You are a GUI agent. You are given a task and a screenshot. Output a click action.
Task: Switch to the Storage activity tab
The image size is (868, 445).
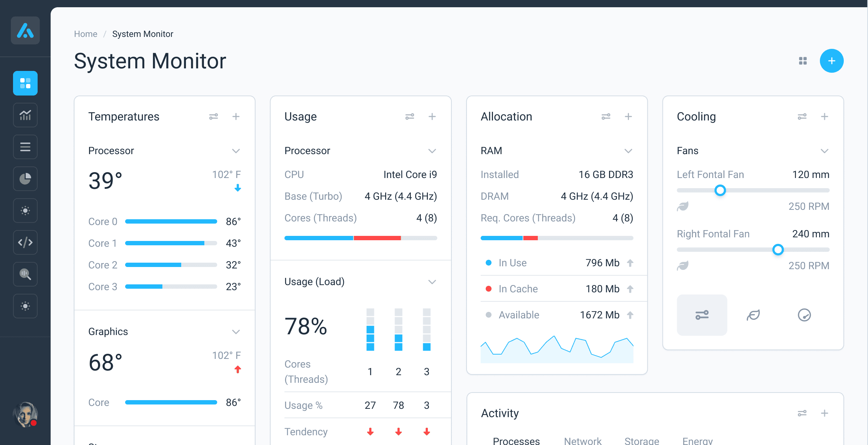[x=642, y=441]
